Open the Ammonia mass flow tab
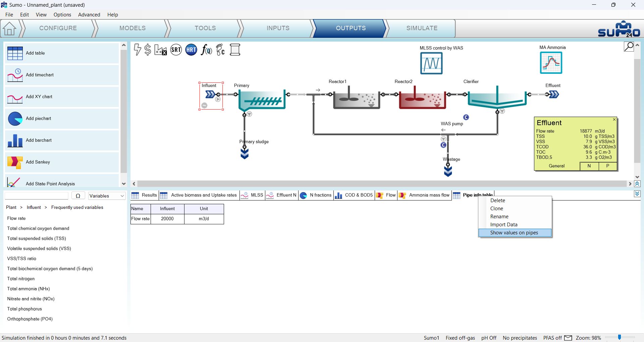This screenshot has height=342, width=644. click(x=425, y=195)
